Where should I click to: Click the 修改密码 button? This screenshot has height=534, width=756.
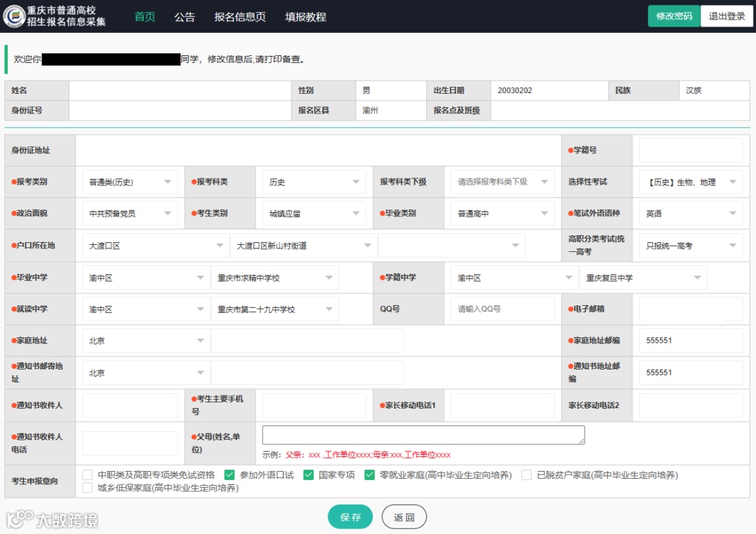(673, 16)
